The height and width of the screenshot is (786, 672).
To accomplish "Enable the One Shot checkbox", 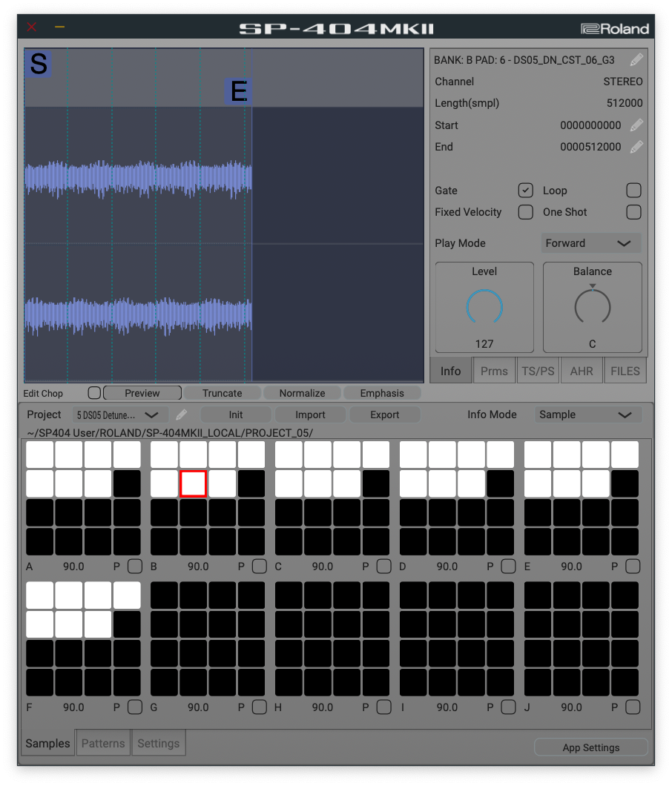I will [634, 212].
